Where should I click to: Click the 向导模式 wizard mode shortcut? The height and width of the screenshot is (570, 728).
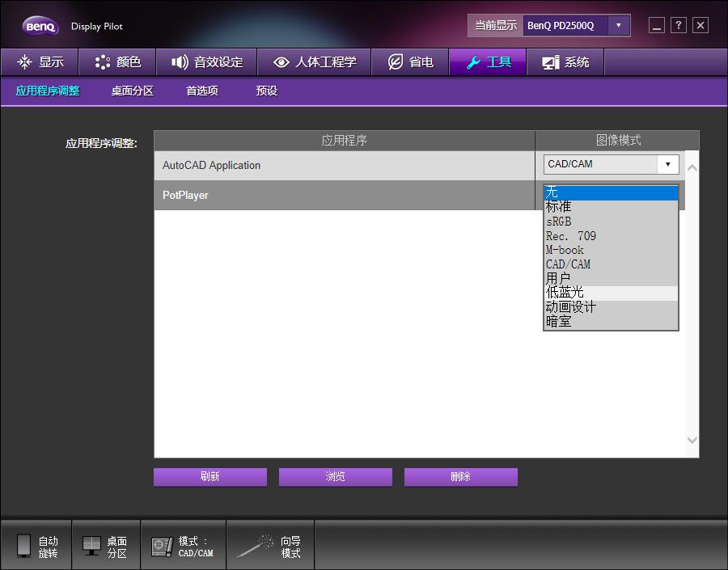[271, 546]
